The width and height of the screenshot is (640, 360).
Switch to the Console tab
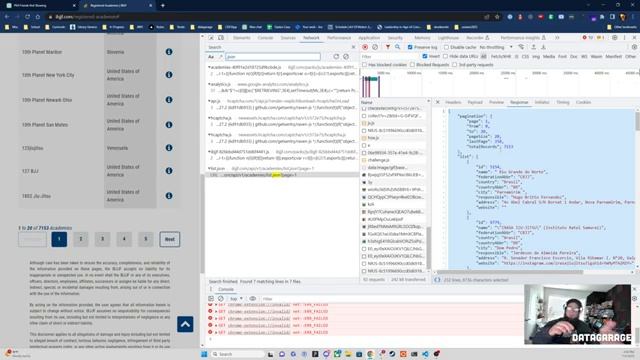[x=265, y=38]
